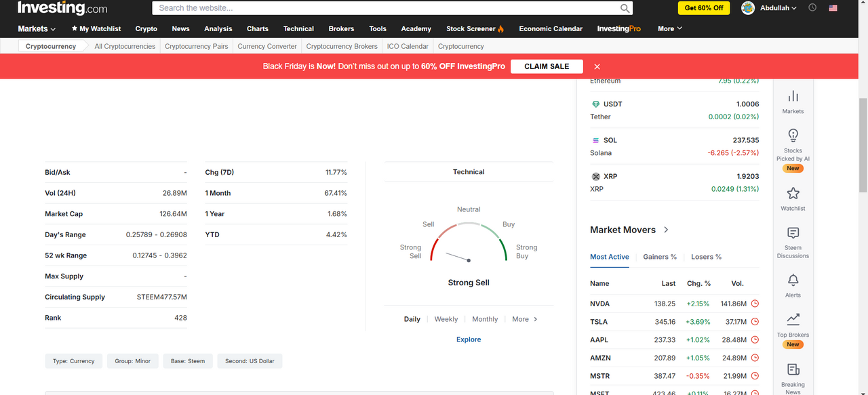Click the clock icon for NVDA row
Screen dimensions: 868x395
click(755, 304)
